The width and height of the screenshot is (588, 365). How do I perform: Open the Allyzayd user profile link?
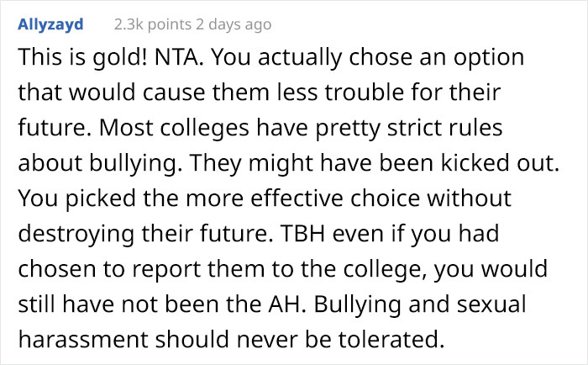tap(50, 24)
